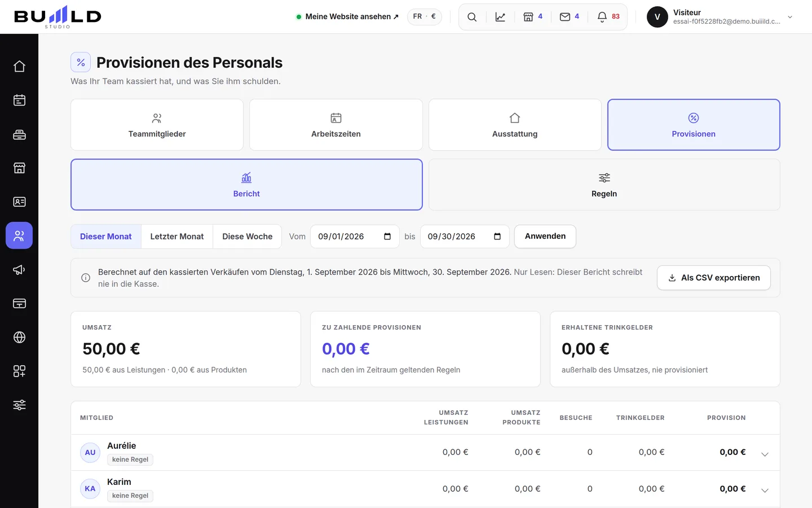Screen dimensions: 812x508
Task: Open date picker icon of bis field
Action: tap(497, 237)
